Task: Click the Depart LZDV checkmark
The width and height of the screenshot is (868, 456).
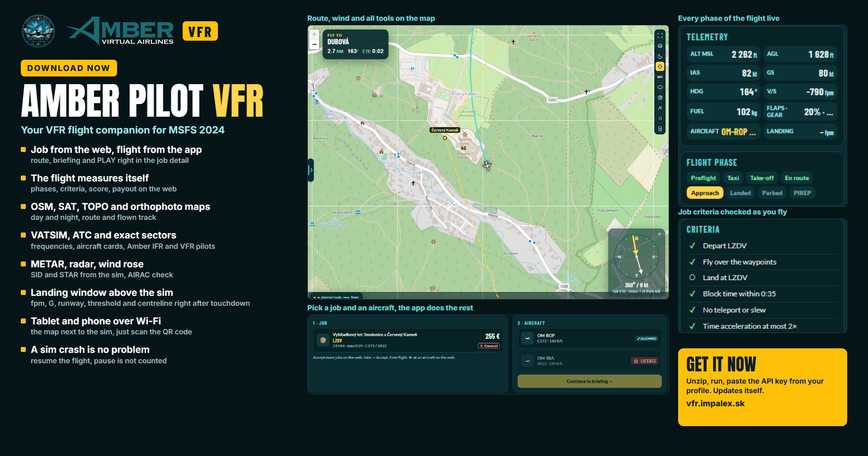Action: click(692, 246)
